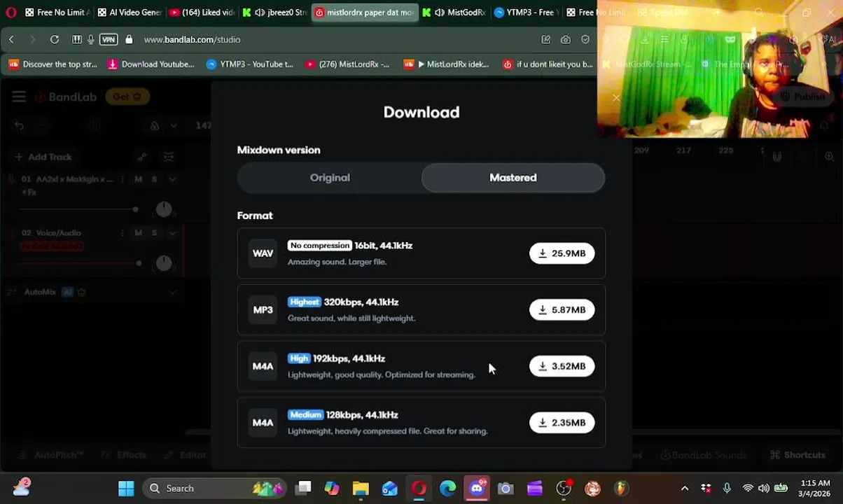Click the undo arrow in BandLab studio
The image size is (843, 504).
(x=19, y=126)
